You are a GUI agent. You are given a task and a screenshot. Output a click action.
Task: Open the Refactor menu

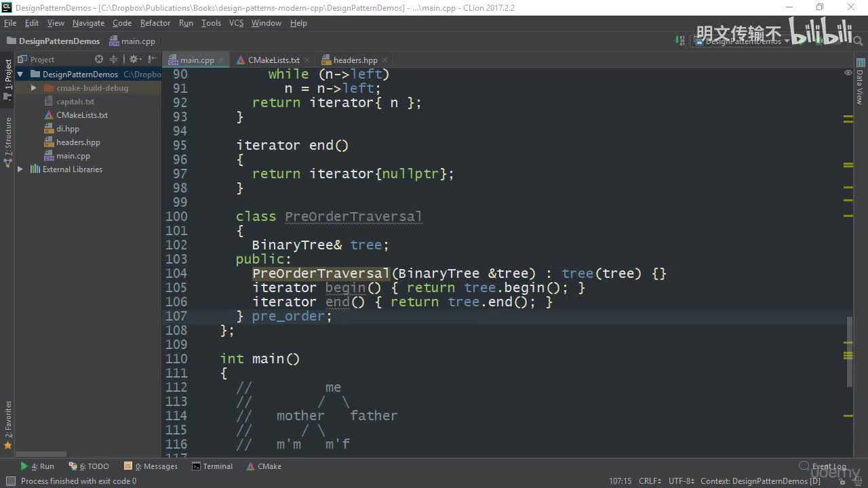coord(155,23)
